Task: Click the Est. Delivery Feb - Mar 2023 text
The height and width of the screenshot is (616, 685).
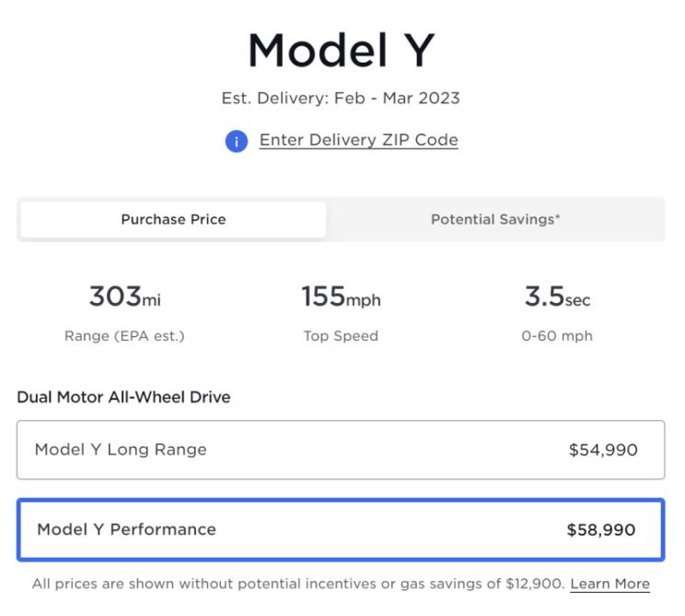Action: (x=341, y=98)
